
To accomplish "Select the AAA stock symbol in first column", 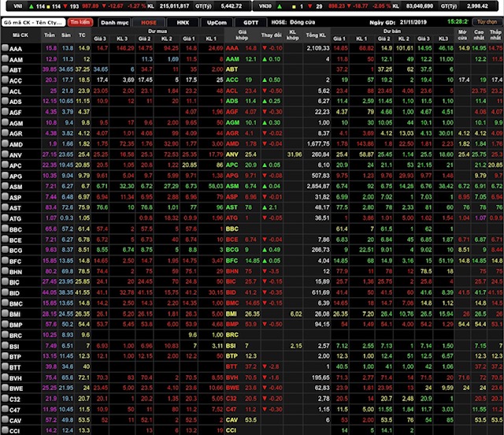I will (16, 49).
